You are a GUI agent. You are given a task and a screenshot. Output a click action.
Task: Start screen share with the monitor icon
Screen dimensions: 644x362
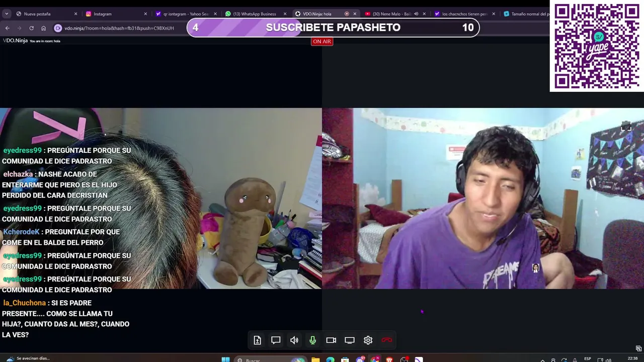(350, 340)
